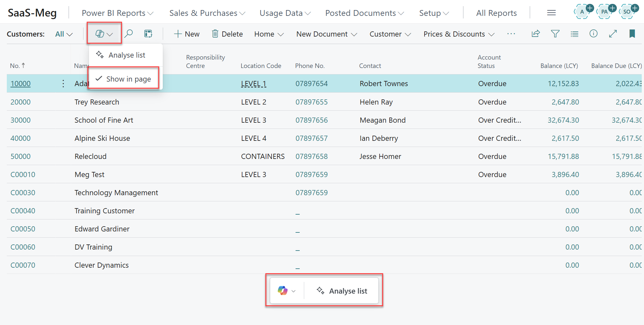The height and width of the screenshot is (325, 644).
Task: Select the Trey Research name cell
Action: coord(97,102)
